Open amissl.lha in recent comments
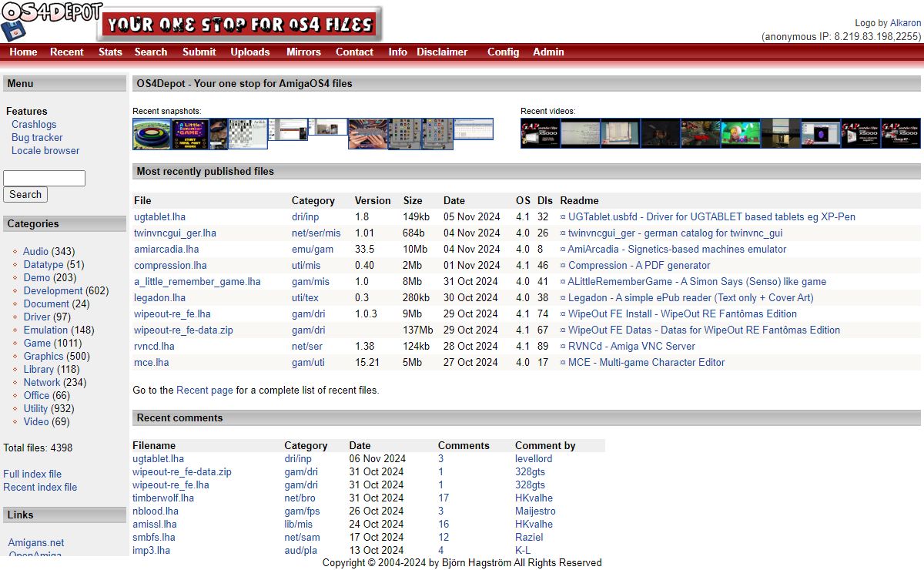924x570 pixels. (154, 524)
